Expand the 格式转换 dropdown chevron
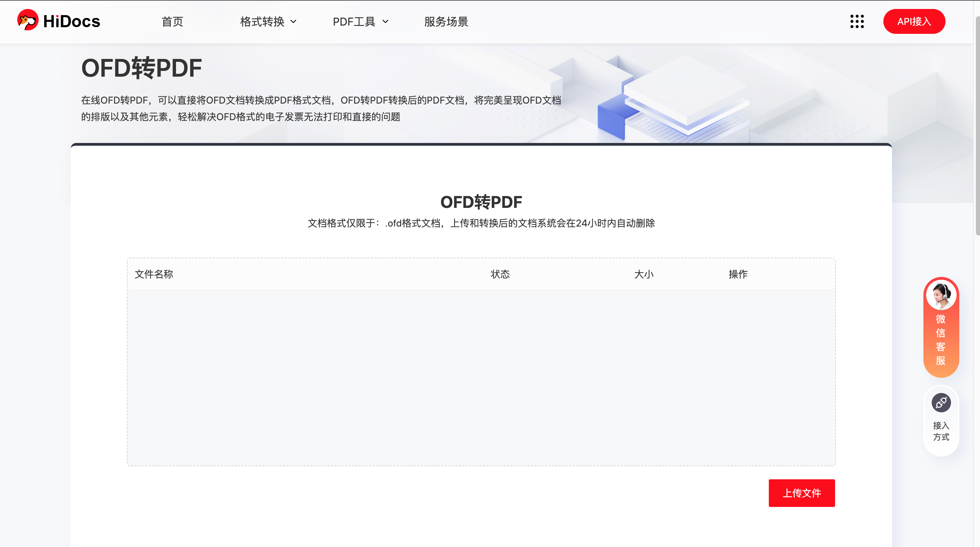This screenshot has width=980, height=547. [293, 22]
